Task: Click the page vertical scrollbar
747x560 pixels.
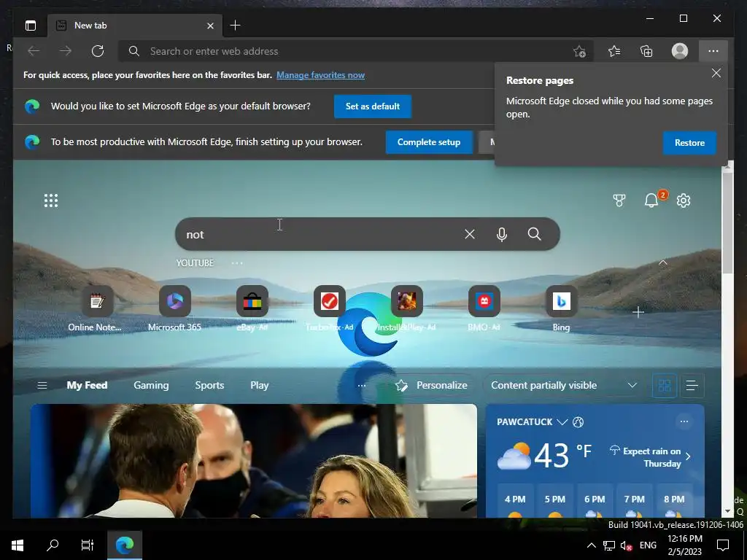Action: coord(727,223)
